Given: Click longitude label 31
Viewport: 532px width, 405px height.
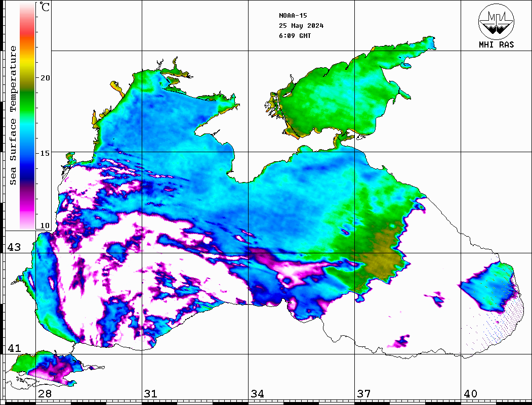Looking at the screenshot, I should (151, 393).
